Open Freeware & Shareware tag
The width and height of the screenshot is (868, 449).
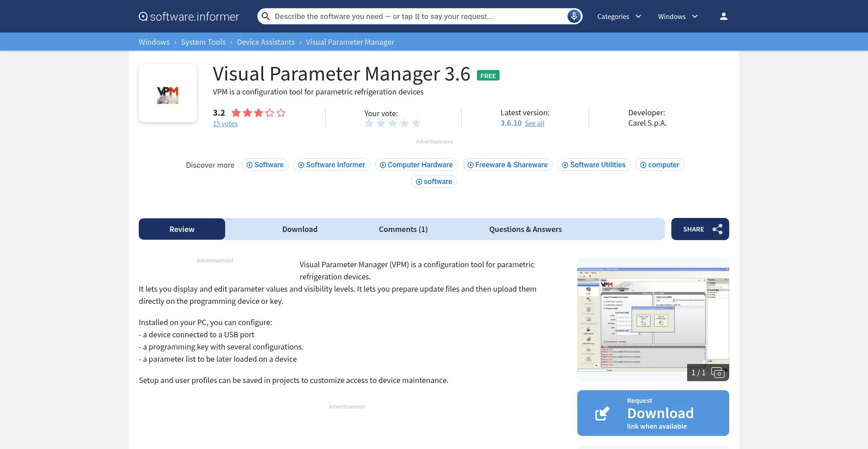507,165
